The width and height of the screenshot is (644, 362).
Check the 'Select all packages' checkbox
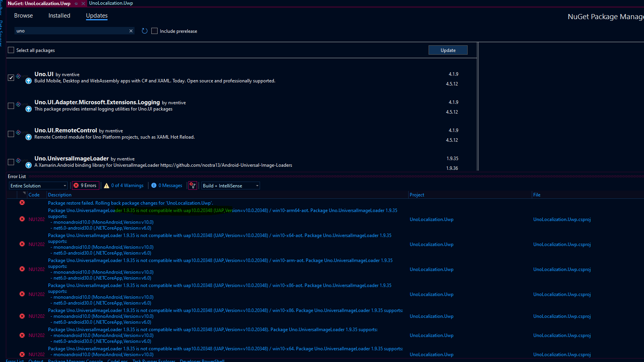pyautogui.click(x=11, y=50)
